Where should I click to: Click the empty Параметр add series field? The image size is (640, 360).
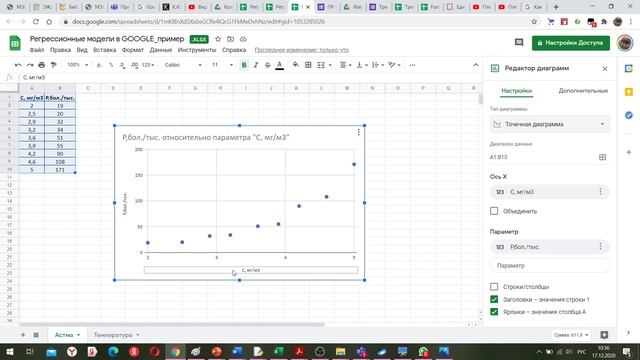(549, 265)
